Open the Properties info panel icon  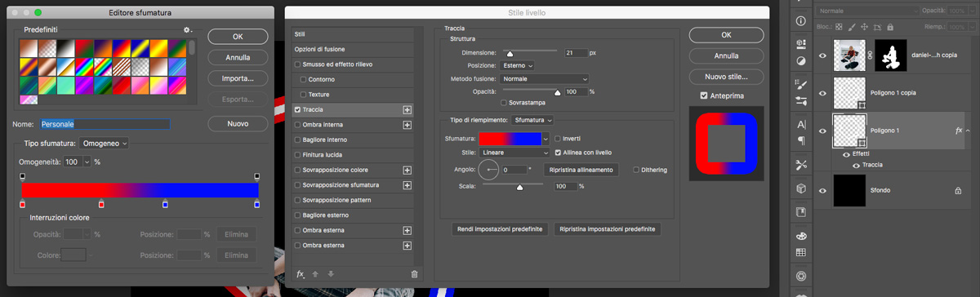click(x=800, y=20)
